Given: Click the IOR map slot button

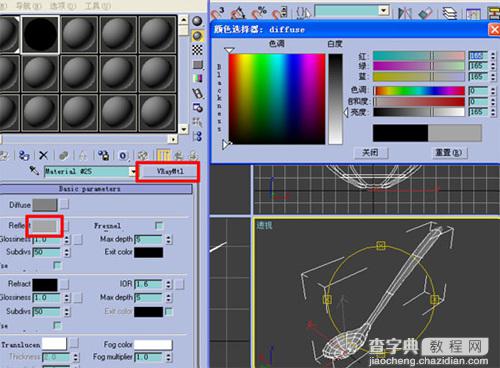Looking at the screenshot, I should coord(179,284).
